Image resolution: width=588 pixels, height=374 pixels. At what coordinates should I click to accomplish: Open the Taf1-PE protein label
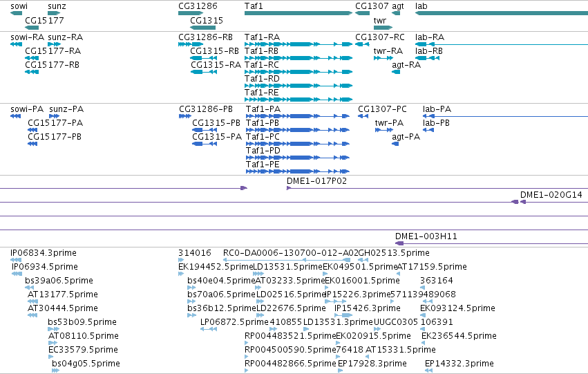[x=263, y=165]
